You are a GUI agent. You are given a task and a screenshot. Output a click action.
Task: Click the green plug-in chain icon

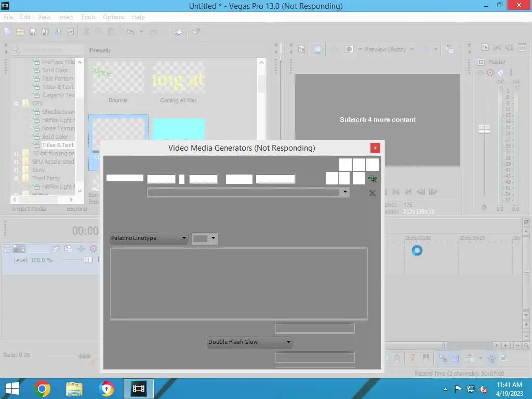coord(373,179)
